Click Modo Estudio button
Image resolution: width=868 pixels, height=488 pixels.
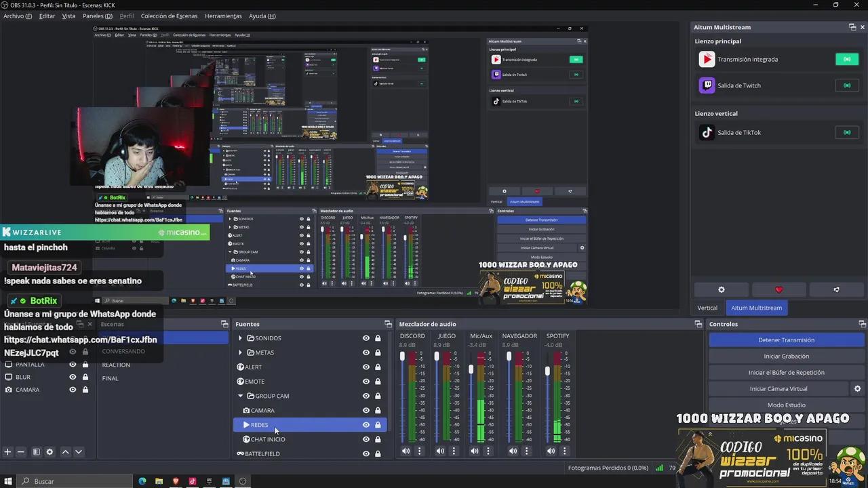(786, 405)
